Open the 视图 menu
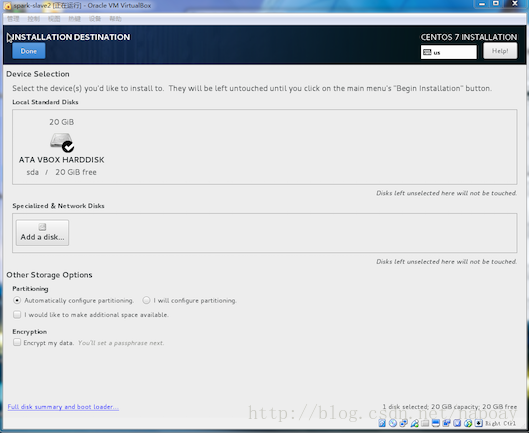This screenshot has width=529, height=433. click(x=54, y=19)
